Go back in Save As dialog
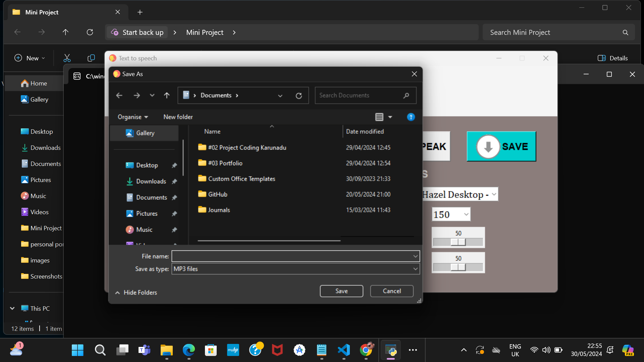The width and height of the screenshot is (644, 362). point(119,96)
